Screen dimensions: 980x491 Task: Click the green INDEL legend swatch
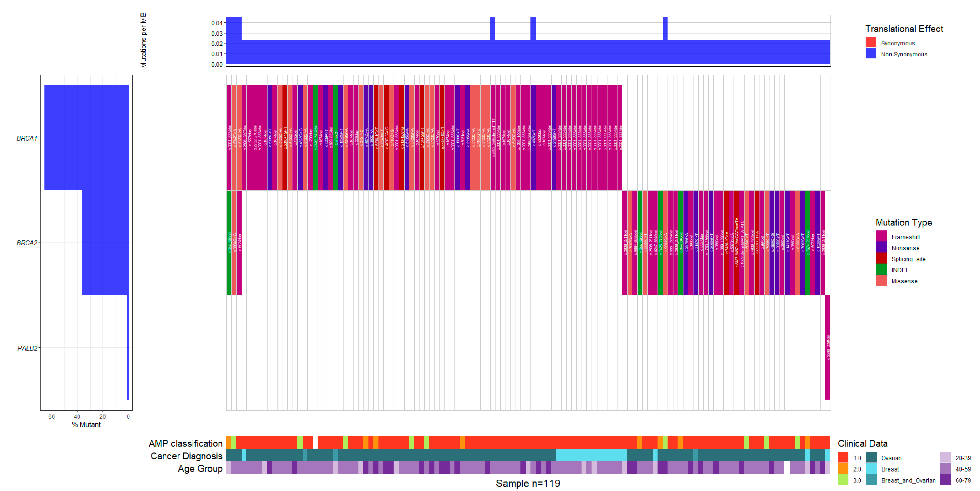pos(881,269)
